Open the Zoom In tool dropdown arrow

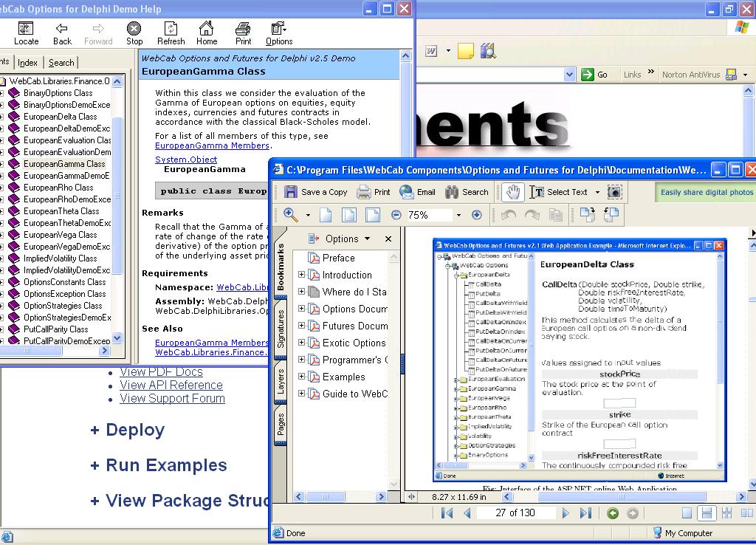click(308, 215)
